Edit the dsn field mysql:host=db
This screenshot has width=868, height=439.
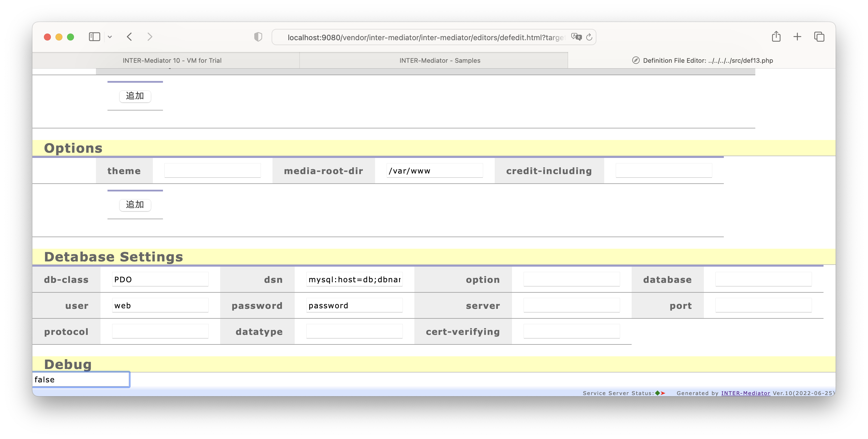point(355,279)
